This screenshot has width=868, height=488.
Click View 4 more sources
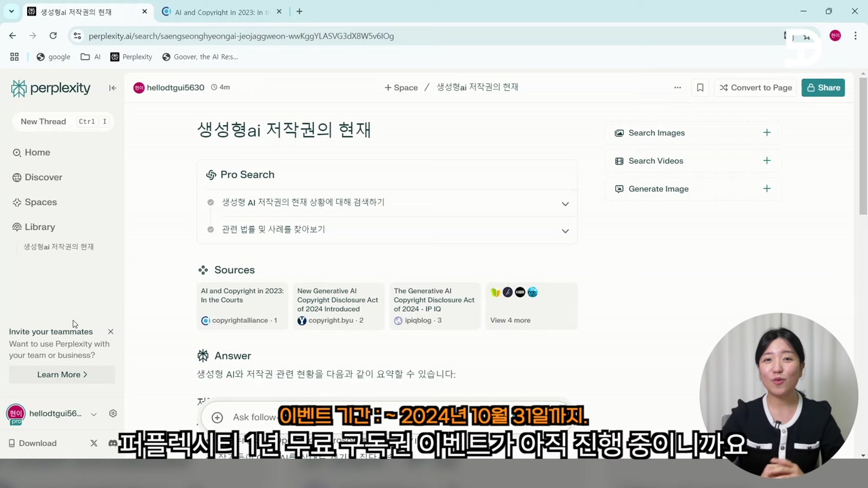click(531, 306)
